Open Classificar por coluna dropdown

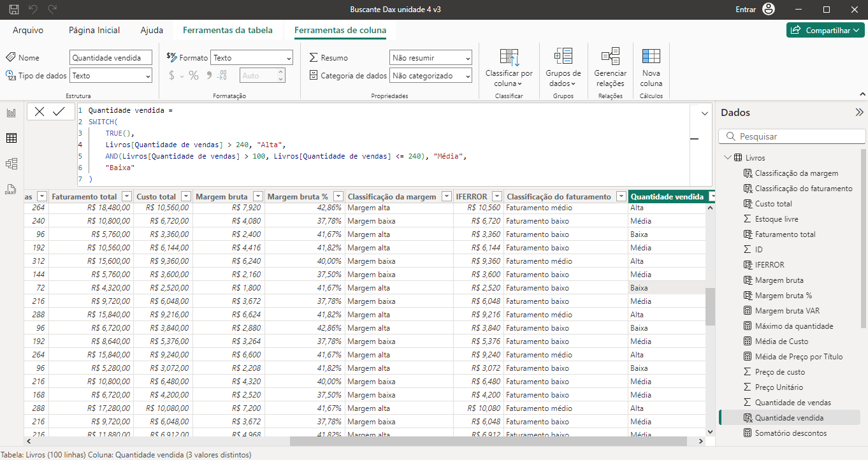(x=509, y=67)
